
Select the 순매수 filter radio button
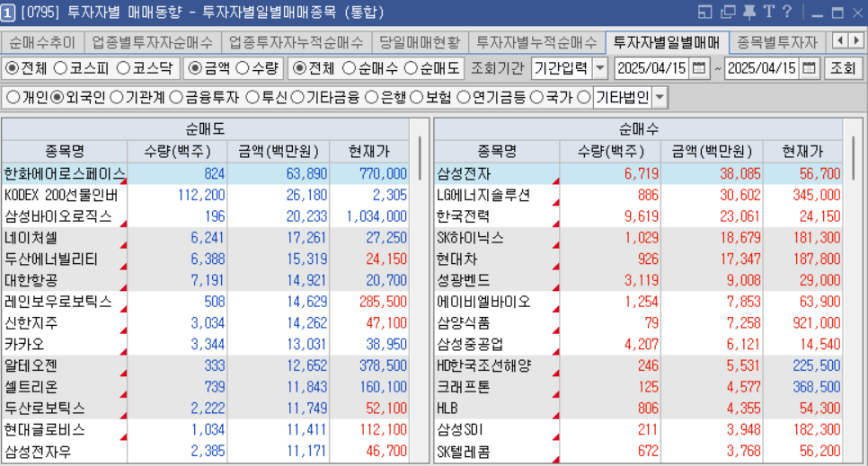349,68
